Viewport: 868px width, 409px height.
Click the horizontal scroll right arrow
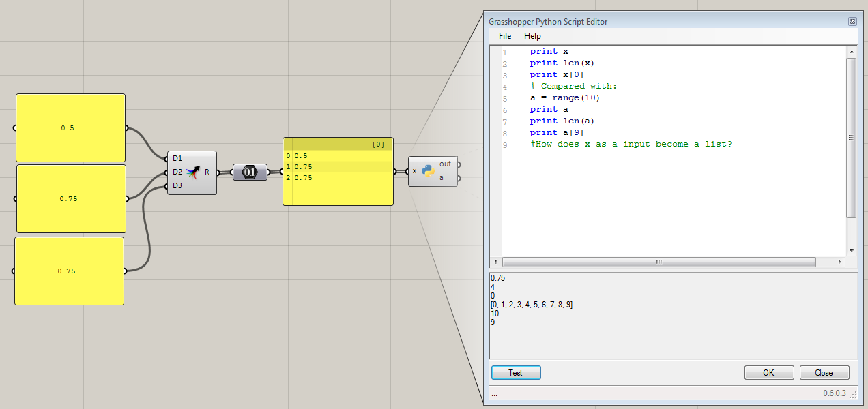[839, 262]
